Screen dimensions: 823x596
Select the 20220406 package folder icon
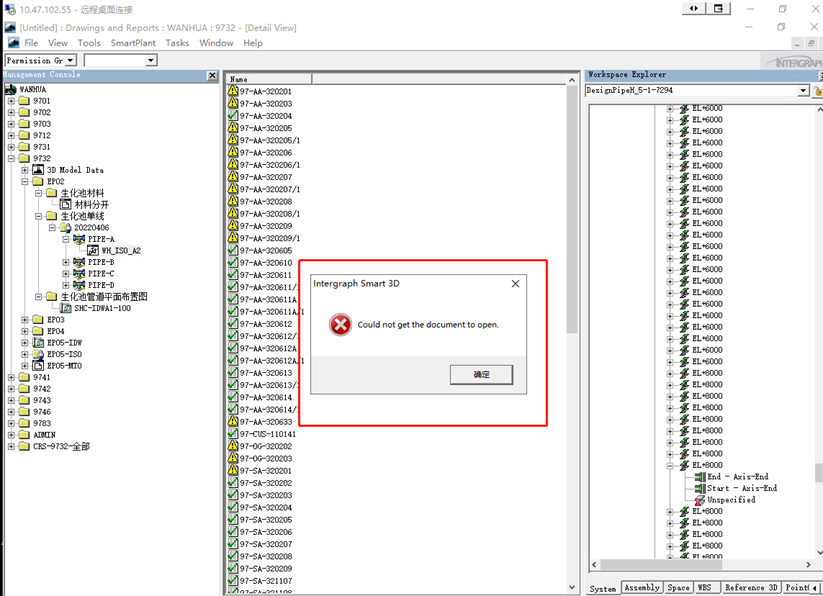65,227
